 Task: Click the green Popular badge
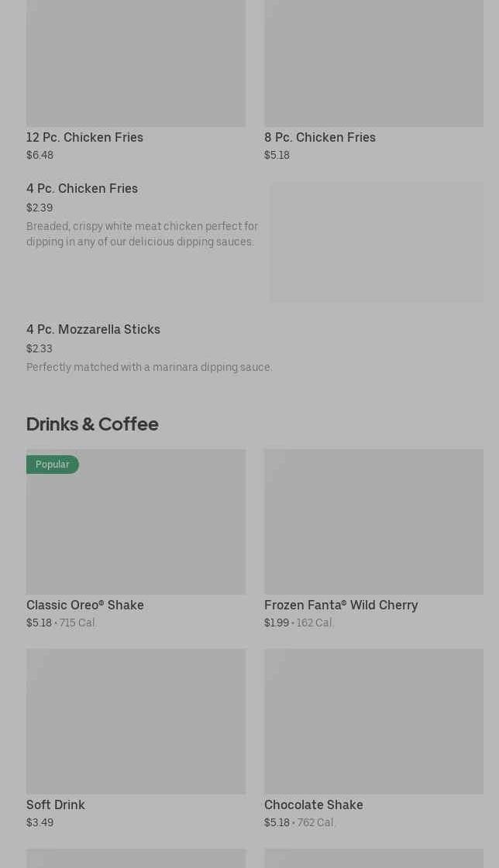[x=53, y=465]
